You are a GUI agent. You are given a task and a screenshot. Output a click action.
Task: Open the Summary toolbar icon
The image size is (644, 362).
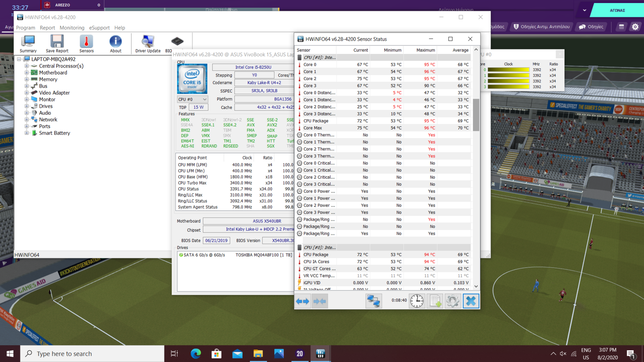[x=28, y=43]
